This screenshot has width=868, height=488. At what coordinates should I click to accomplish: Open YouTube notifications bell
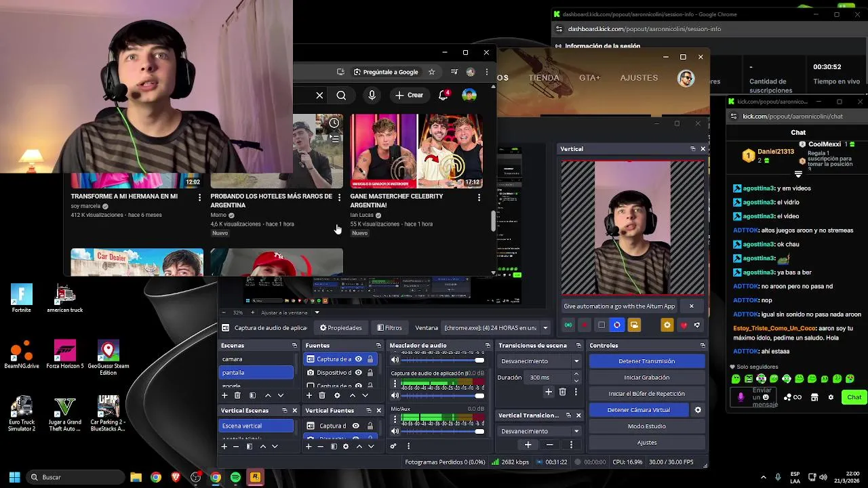[x=443, y=96]
